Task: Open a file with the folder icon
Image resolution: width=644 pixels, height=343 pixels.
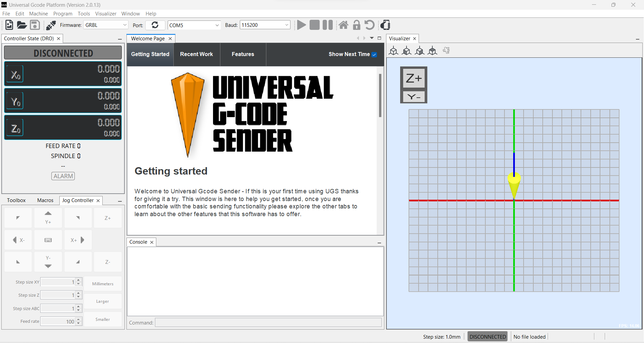Action: tap(22, 25)
